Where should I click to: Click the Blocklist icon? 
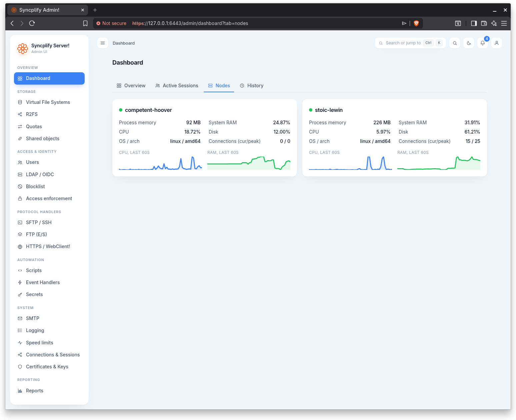tap(20, 187)
